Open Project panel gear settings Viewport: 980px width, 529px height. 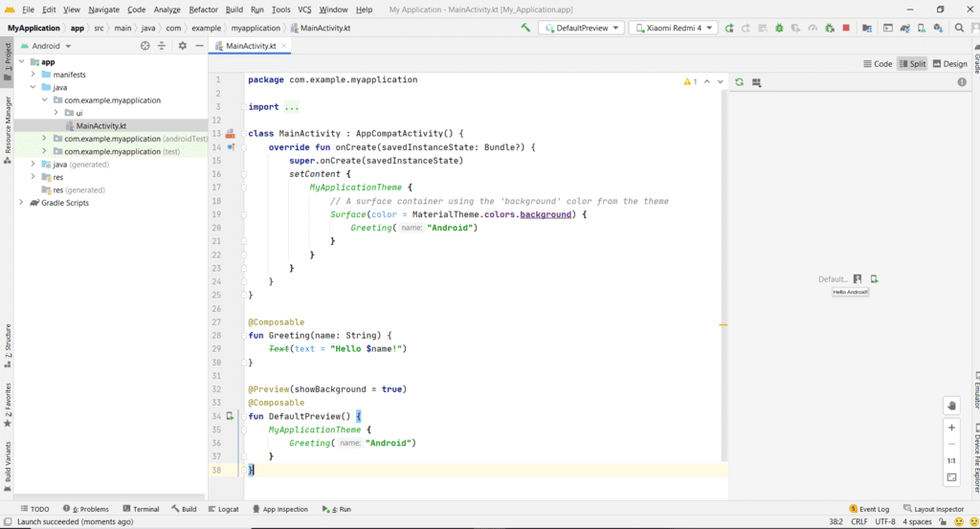[x=182, y=46]
